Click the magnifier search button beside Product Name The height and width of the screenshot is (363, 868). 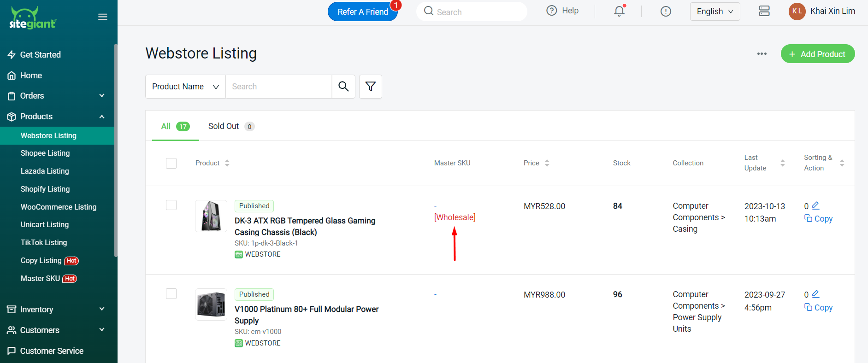[x=343, y=87]
